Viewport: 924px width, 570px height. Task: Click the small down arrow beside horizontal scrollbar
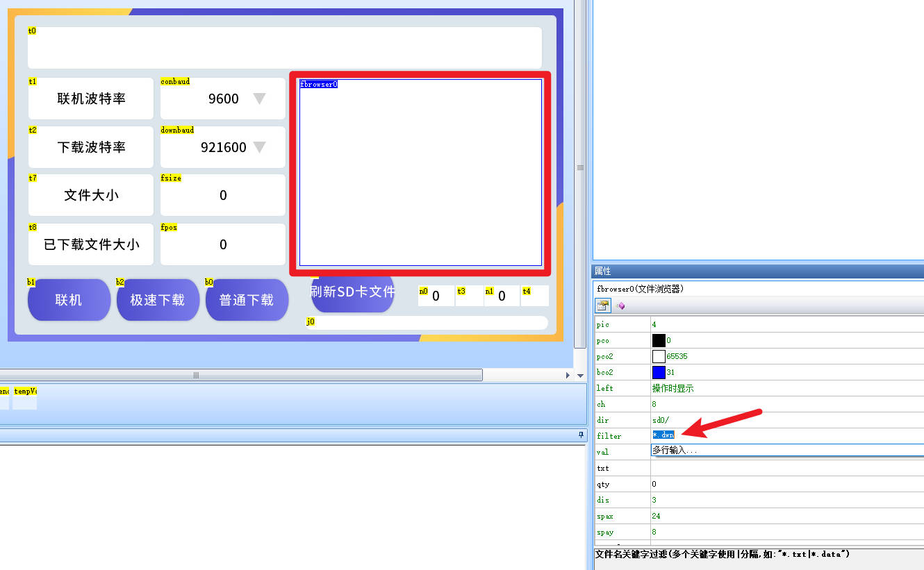tap(580, 376)
